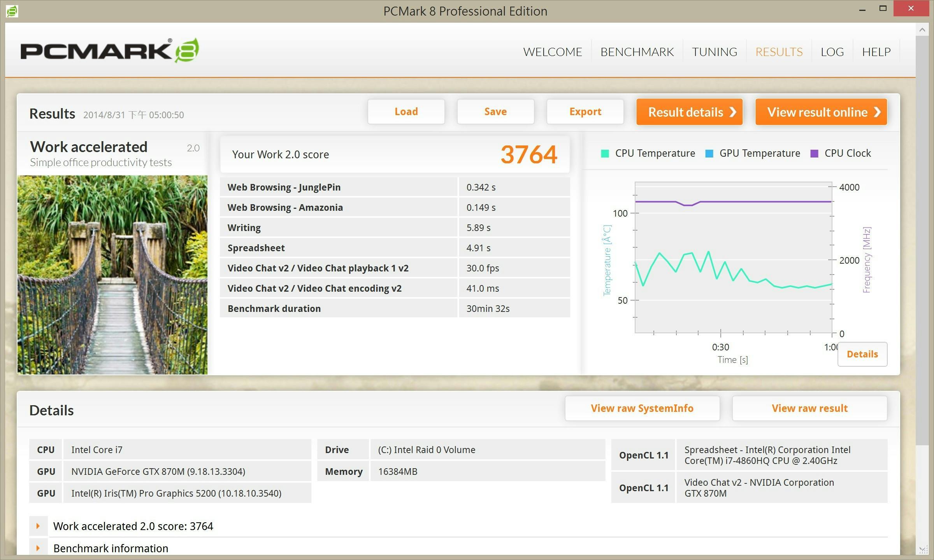Click View result online
Screen dimensions: 934x560
[821, 112]
